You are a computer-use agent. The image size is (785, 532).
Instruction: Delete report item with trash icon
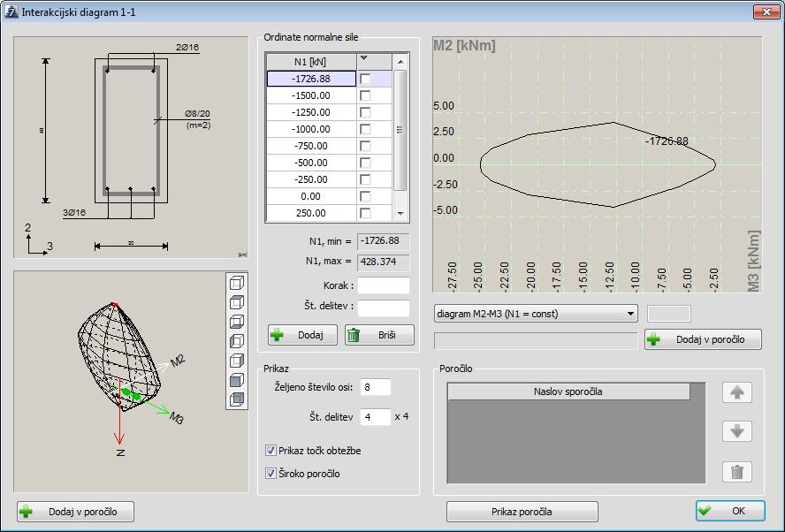point(737,472)
